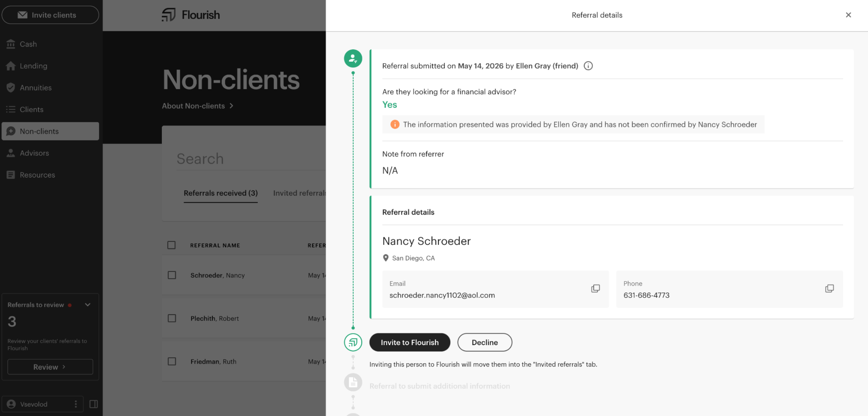
Task: Click the Resources document icon
Action: coord(11,175)
